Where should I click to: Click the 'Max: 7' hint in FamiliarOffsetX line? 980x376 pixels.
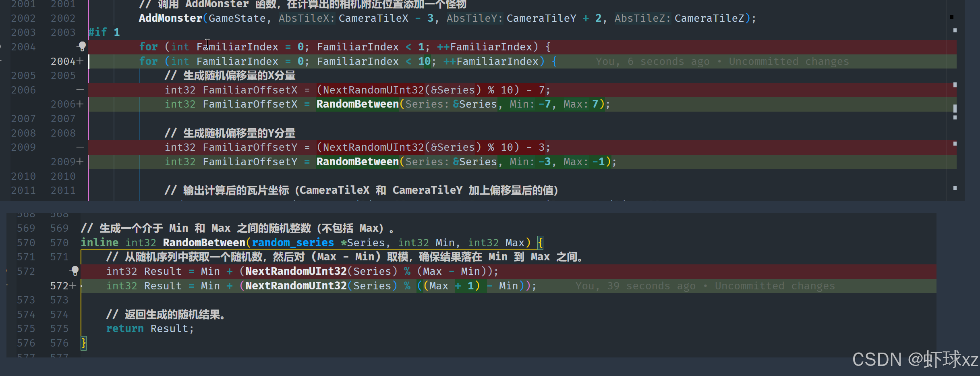[581, 104]
